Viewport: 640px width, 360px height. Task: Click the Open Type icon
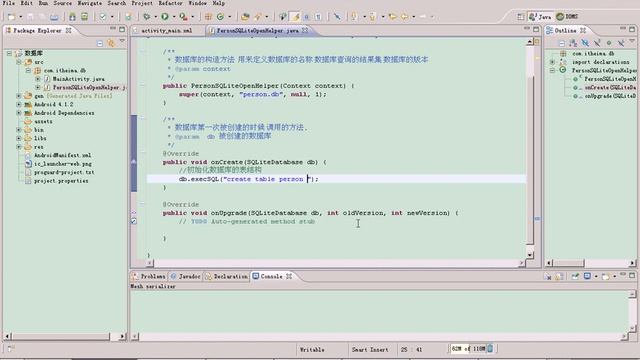pos(245,17)
